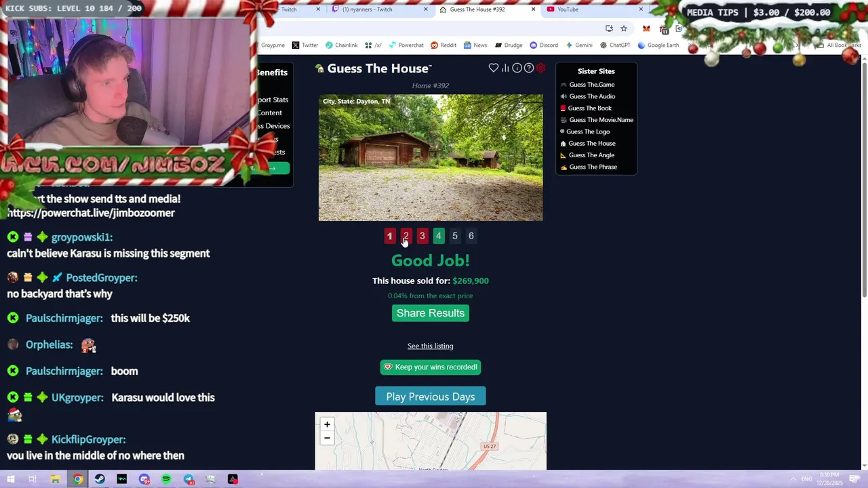Click Play Previous Days button
Screen dimensions: 868x488
pos(431,396)
